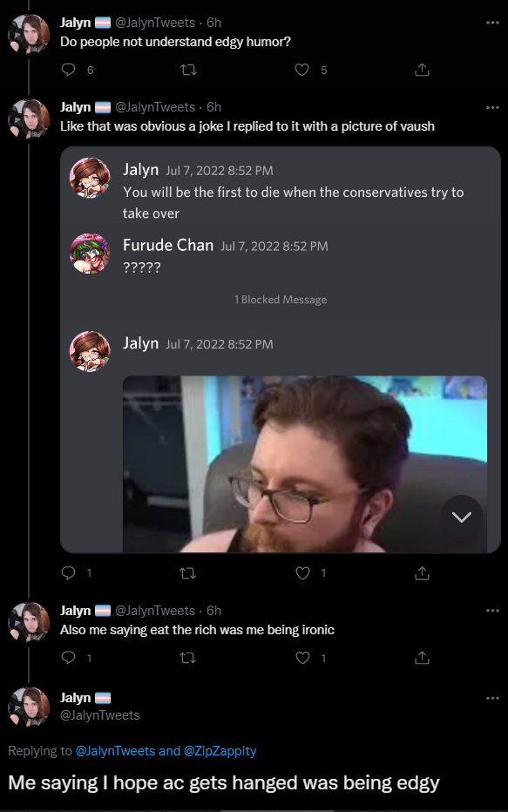Screen dimensions: 508x812
Task: Open more options on first tweet
Action: click(x=492, y=23)
